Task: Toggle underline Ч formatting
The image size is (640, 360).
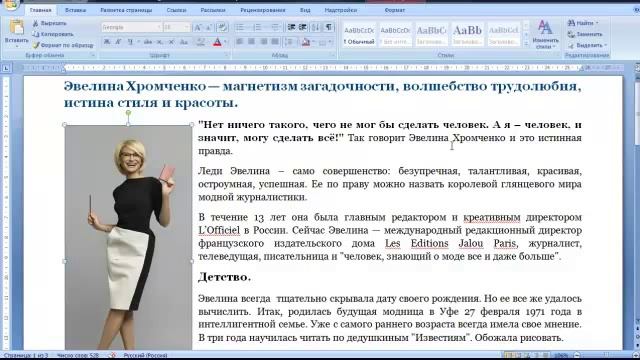Action: (x=130, y=42)
